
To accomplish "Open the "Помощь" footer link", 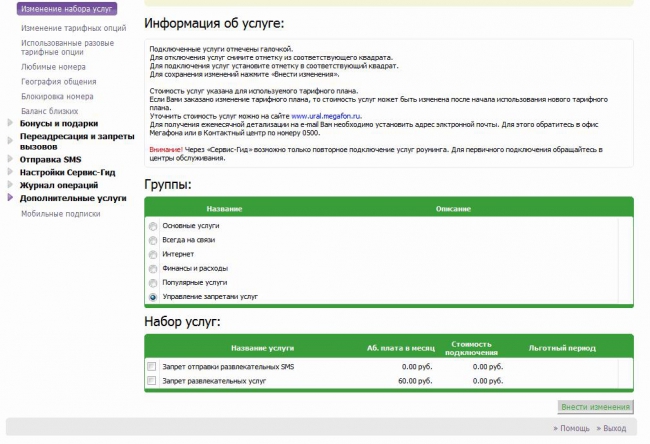I will [575, 428].
